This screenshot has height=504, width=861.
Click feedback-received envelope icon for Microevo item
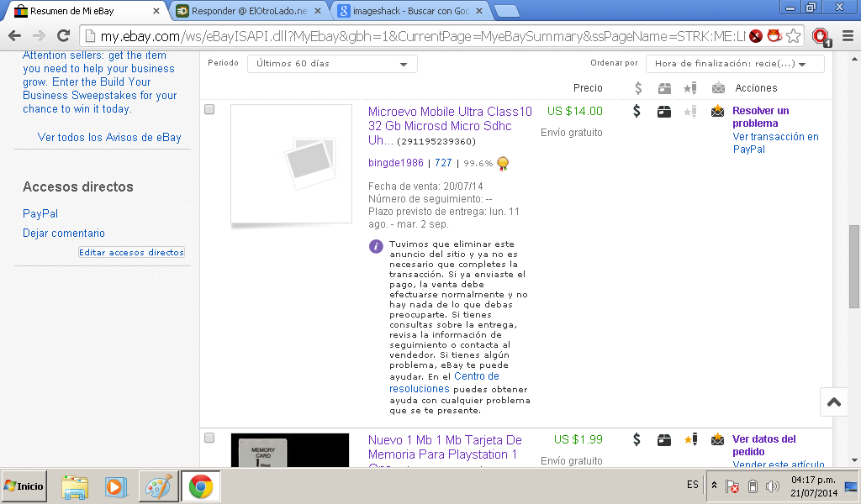[x=718, y=112]
